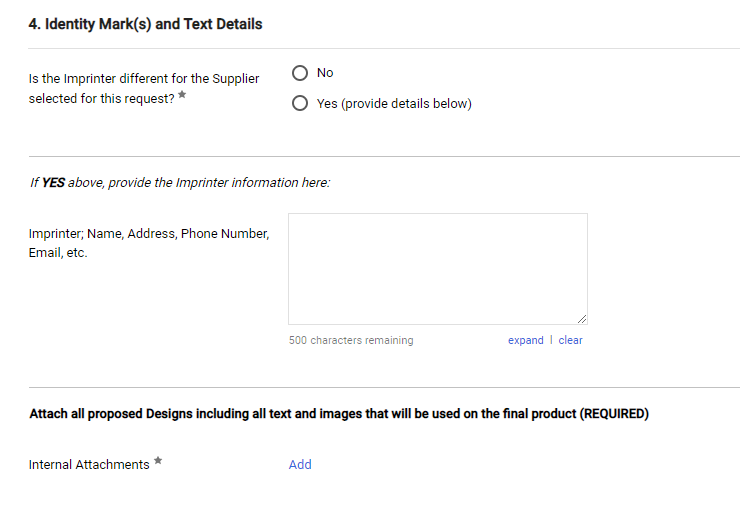The width and height of the screenshot is (740, 506).
Task: Clear the Imprinter text box via "clear"
Action: coord(570,340)
